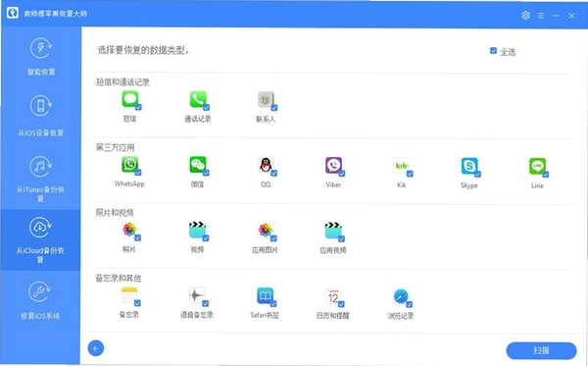The height and width of the screenshot is (366, 588).
Task: Select the 短信 messages icon
Action: [130, 99]
